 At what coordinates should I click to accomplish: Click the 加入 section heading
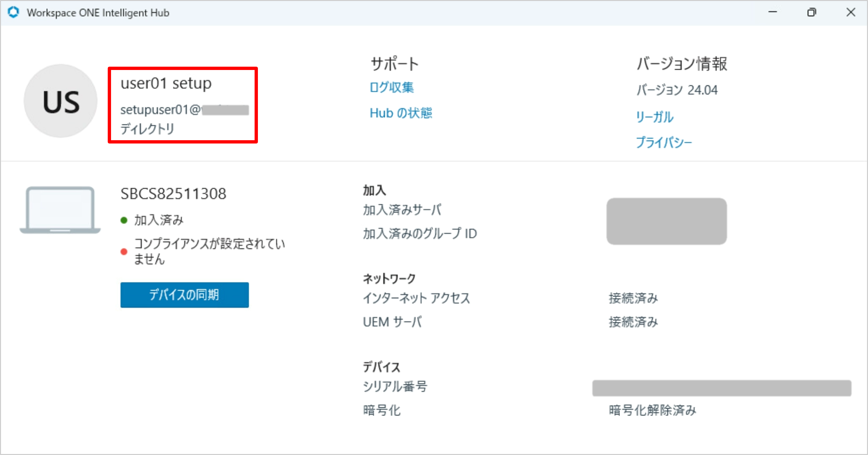point(374,190)
